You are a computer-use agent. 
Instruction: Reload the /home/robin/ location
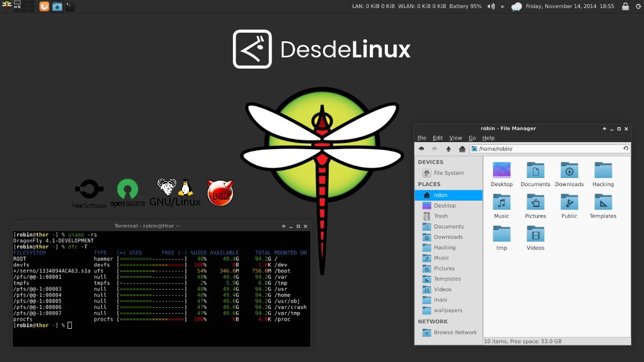pos(626,149)
